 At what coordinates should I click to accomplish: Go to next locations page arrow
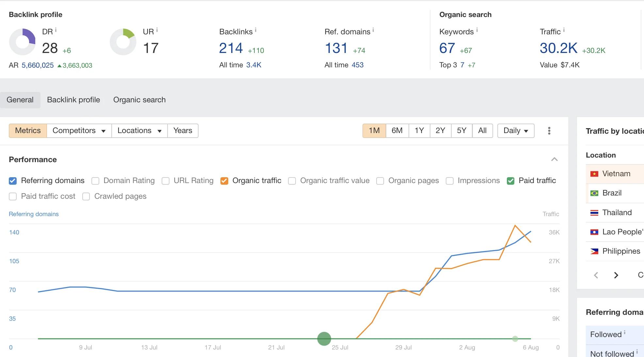click(616, 275)
